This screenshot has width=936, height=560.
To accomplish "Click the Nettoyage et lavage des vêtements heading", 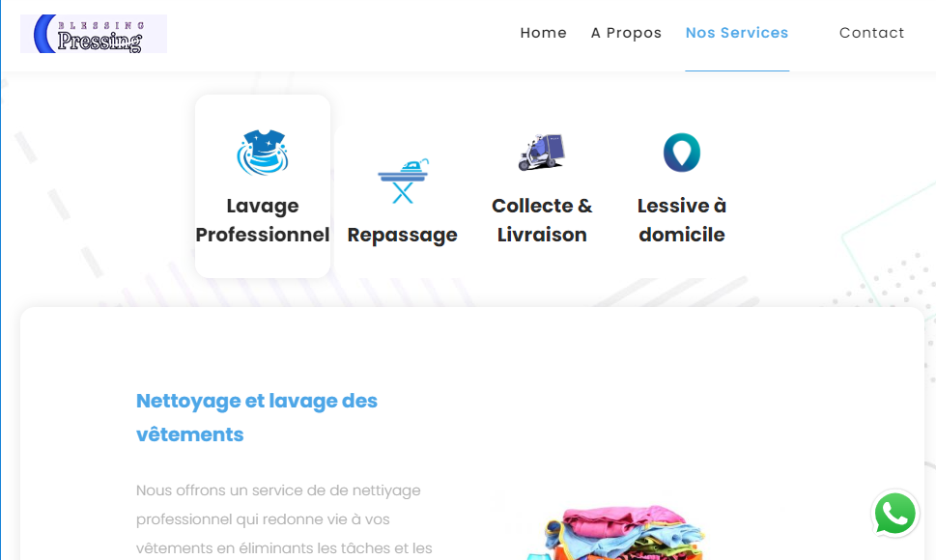I will (x=257, y=417).
